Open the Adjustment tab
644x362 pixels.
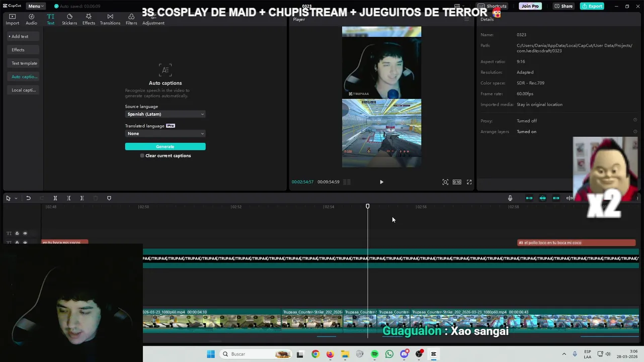[x=153, y=19]
